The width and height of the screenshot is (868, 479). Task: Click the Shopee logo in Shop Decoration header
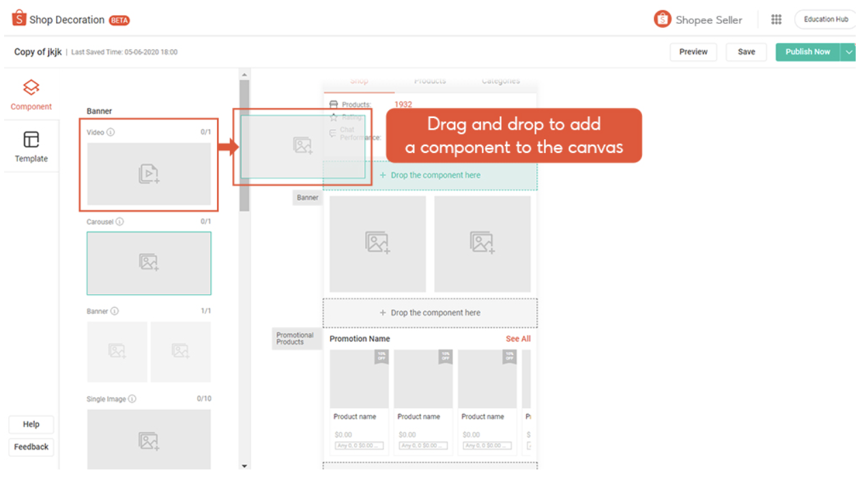click(x=19, y=18)
